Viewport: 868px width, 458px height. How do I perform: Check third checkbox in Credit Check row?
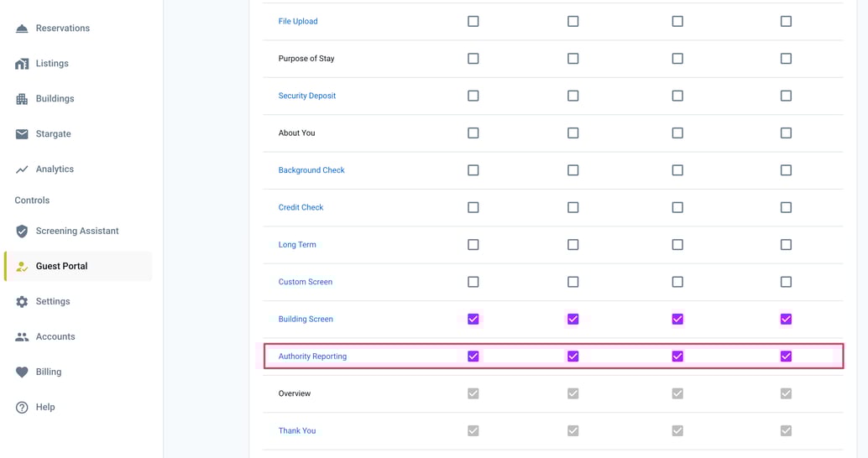677,207
